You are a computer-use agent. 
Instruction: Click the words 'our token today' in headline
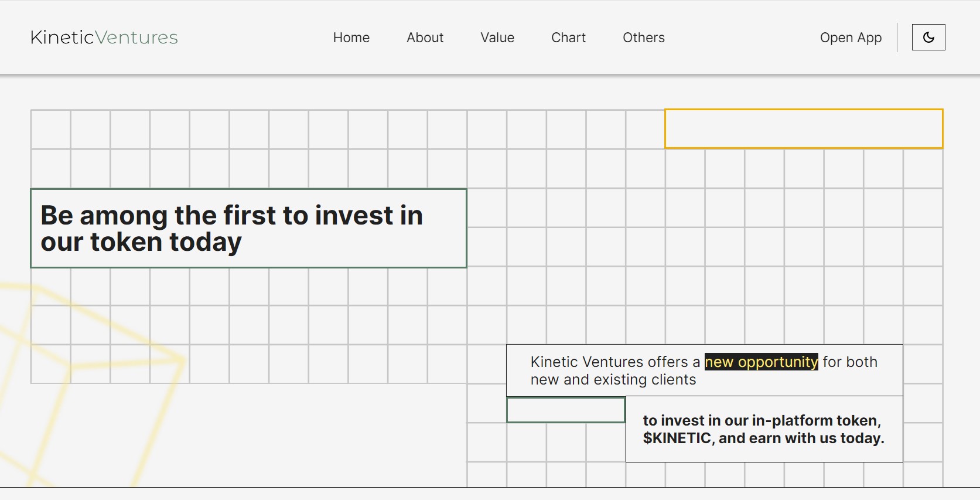pyautogui.click(x=141, y=242)
